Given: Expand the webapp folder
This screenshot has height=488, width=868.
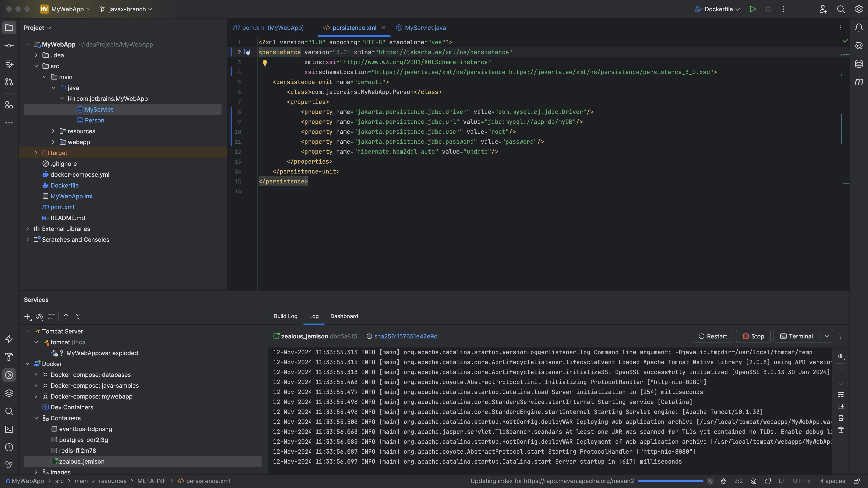Looking at the screenshot, I should coord(53,142).
